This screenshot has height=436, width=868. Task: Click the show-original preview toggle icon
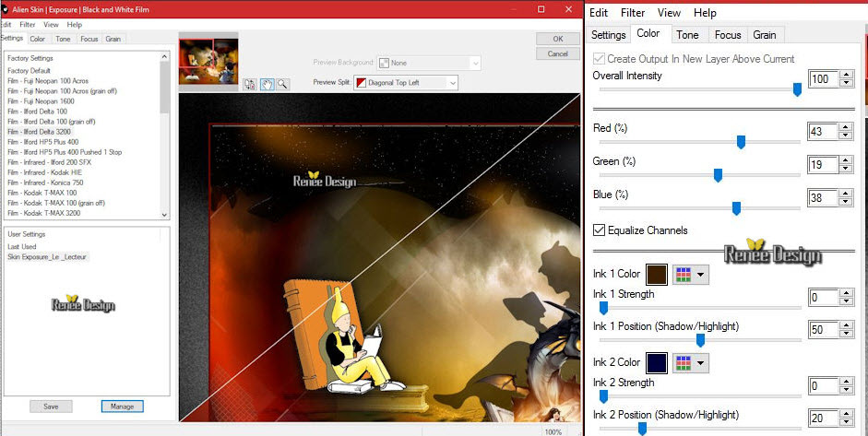[250, 84]
